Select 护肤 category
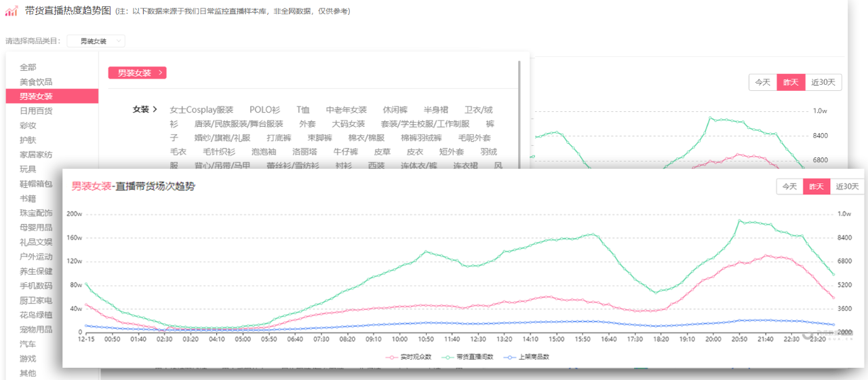 click(28, 140)
